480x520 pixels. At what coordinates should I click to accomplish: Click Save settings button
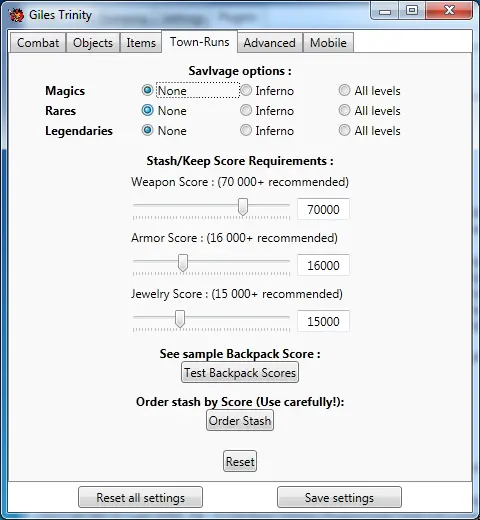(x=339, y=497)
